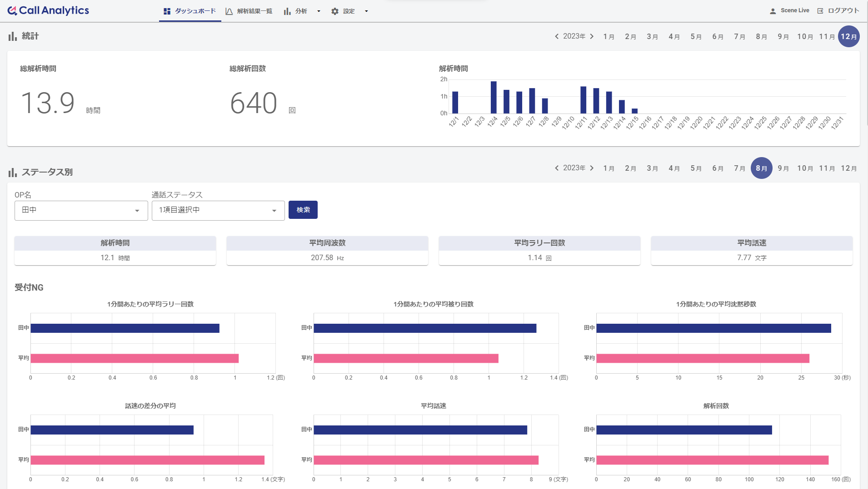The width and height of the screenshot is (868, 489).
Task: Select 10月 in ステータス別 month selector
Action: coord(805,168)
